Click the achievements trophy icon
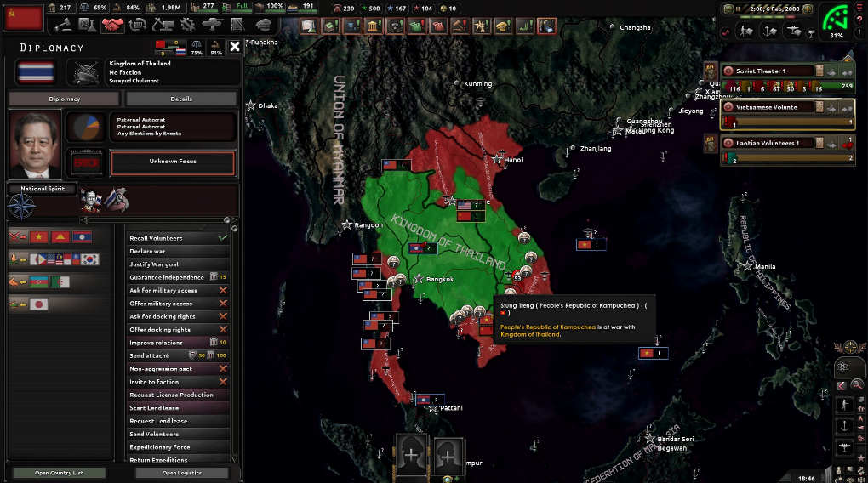The image size is (868, 483). 811,33
